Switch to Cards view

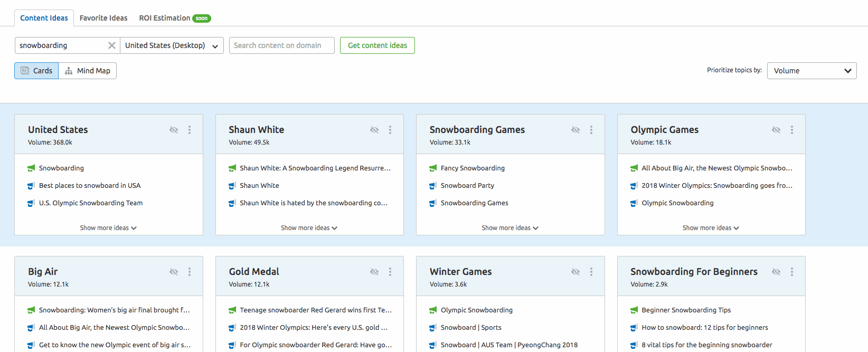pos(36,71)
